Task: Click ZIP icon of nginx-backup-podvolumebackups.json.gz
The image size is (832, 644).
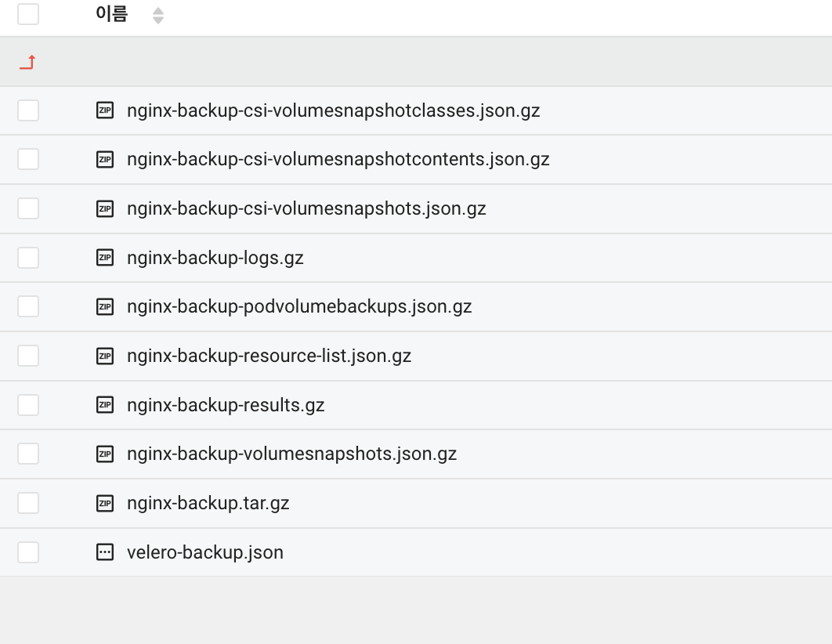Action: pyautogui.click(x=105, y=306)
